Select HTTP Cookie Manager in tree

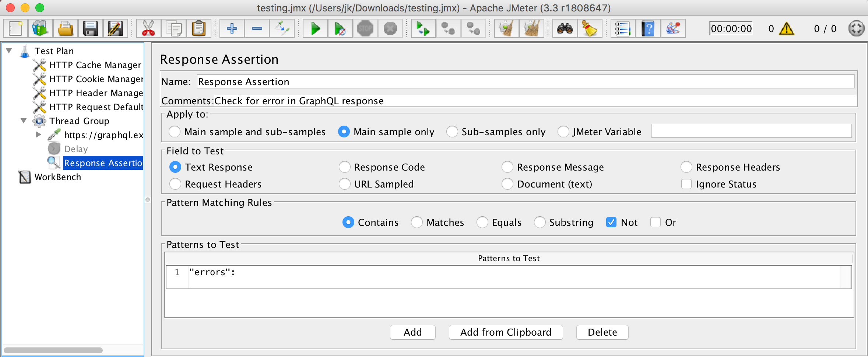pos(96,79)
